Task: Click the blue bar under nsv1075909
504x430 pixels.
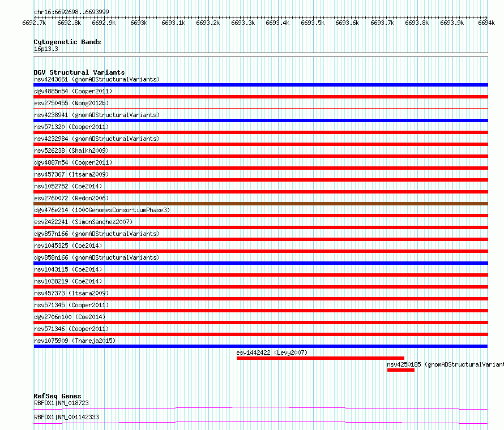Action: point(260,346)
